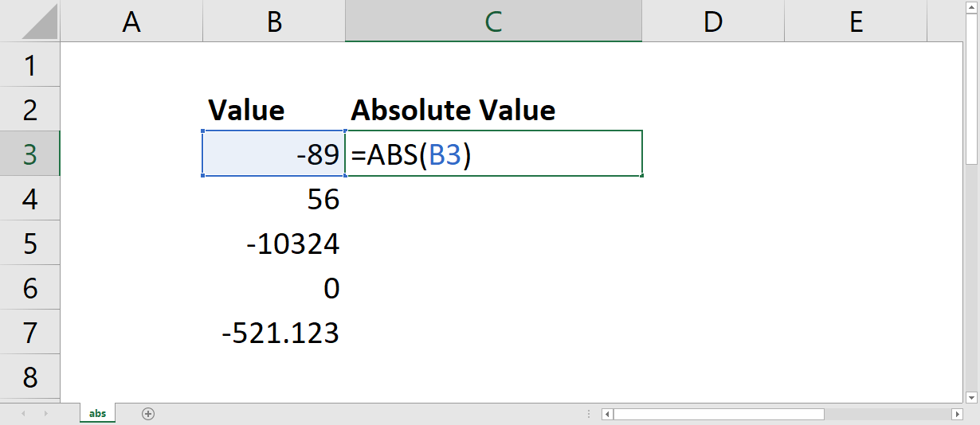Select cell B3 with value -89
This screenshot has height=425, width=980.
[x=274, y=154]
